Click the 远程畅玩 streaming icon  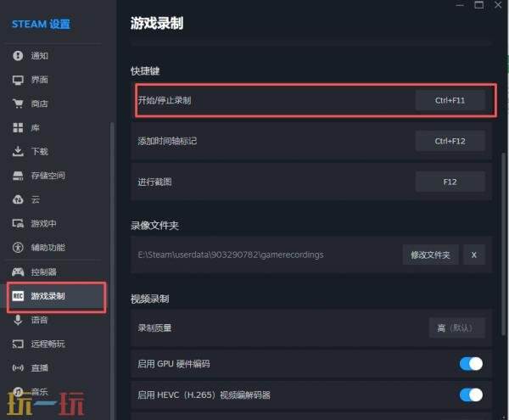click(18, 344)
